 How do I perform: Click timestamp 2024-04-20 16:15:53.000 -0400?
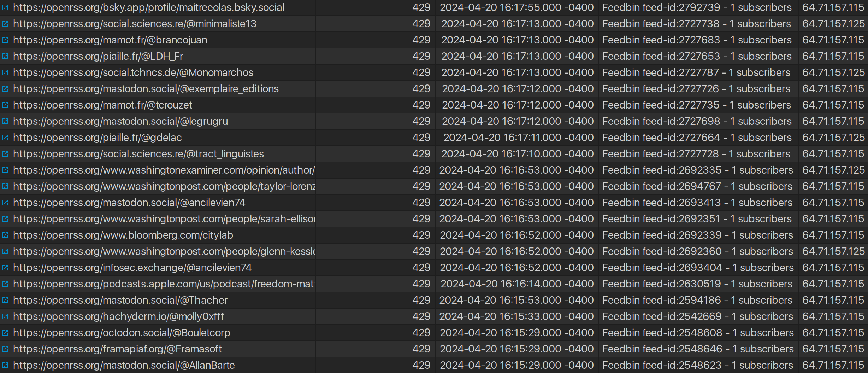coord(516,300)
